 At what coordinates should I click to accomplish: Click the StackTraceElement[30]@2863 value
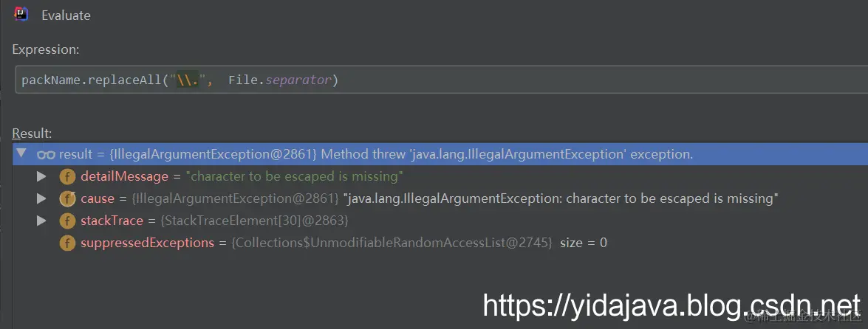254,221
